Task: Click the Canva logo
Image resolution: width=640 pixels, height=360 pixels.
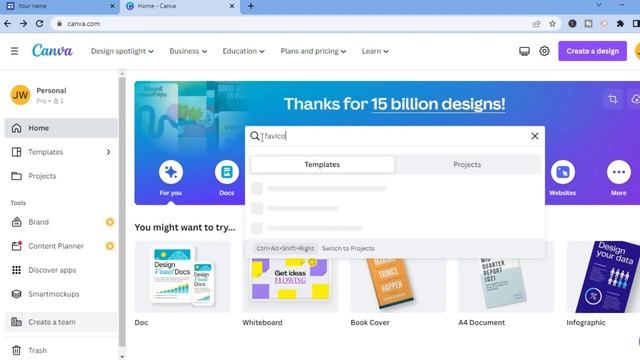Action: pos(52,51)
